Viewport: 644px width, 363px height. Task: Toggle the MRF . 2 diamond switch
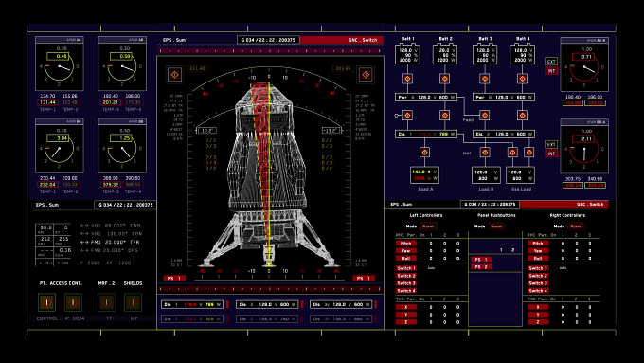click(106, 302)
